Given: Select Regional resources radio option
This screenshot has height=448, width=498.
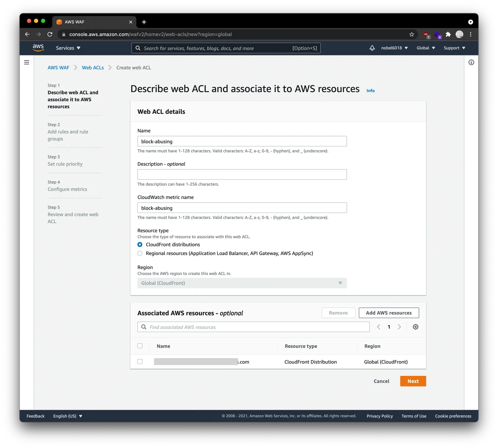Looking at the screenshot, I should (x=140, y=253).
